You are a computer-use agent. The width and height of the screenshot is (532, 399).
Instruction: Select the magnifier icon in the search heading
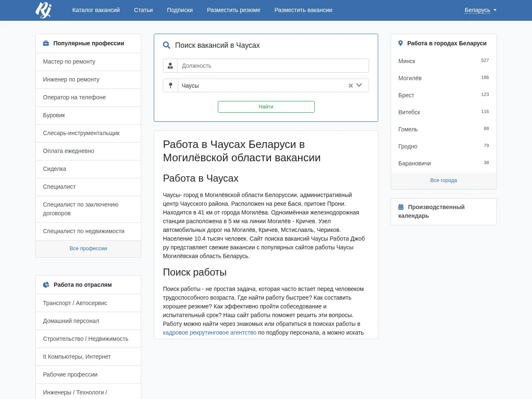(167, 45)
